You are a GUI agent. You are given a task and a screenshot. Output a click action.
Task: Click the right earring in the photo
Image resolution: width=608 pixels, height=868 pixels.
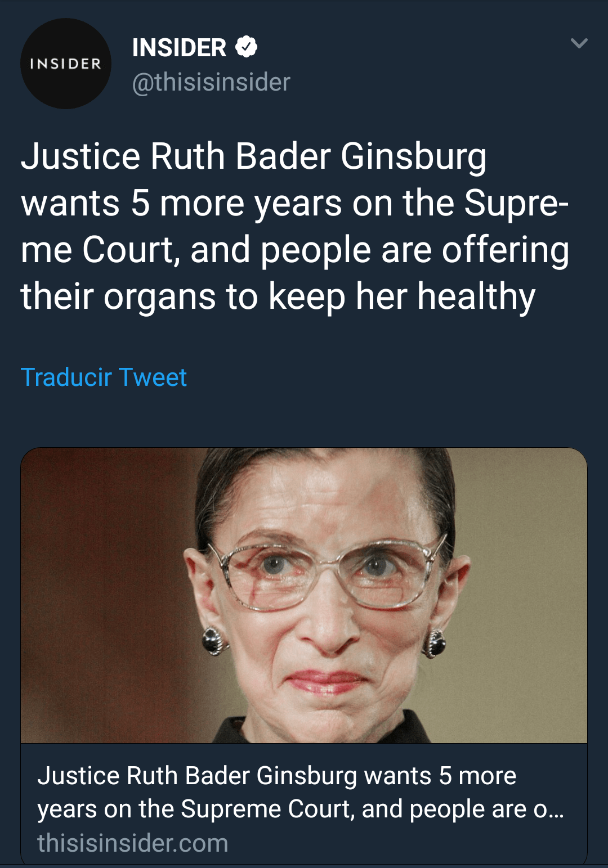click(x=435, y=644)
